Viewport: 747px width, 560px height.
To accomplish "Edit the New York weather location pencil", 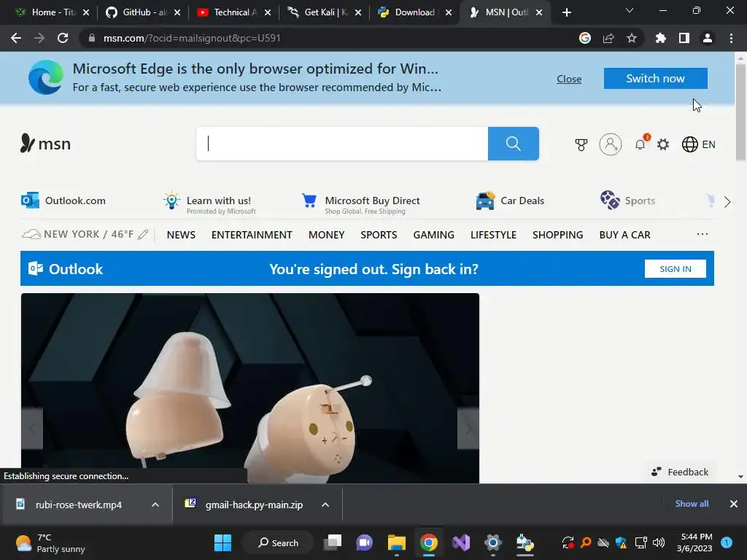I will 143,234.
